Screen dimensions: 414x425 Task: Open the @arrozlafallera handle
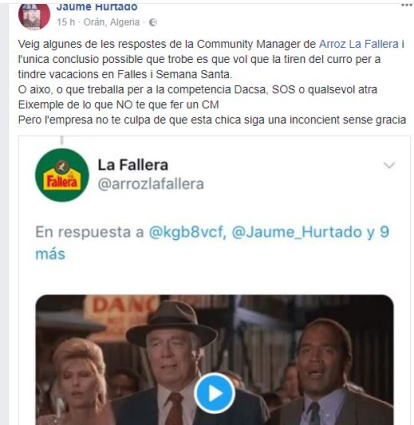tap(151, 184)
